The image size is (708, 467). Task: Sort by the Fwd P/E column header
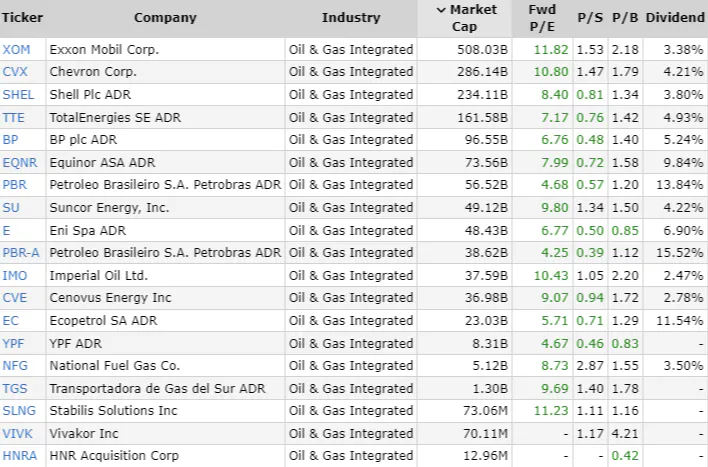pos(542,18)
